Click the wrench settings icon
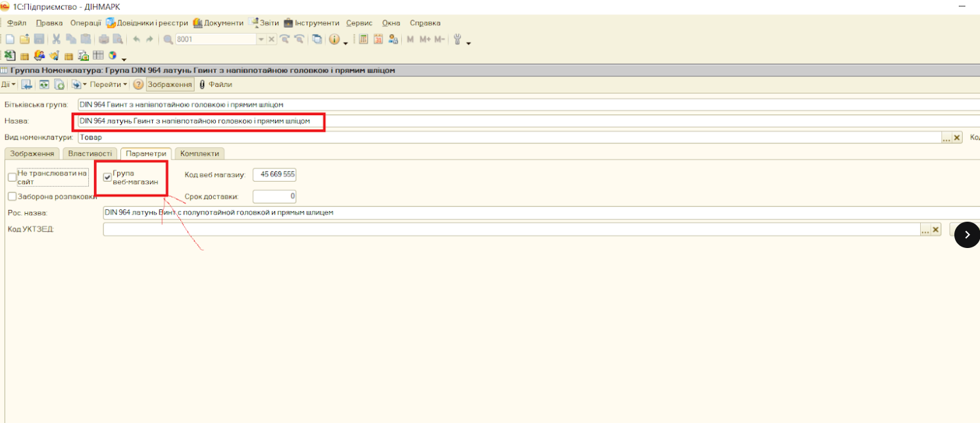The width and height of the screenshot is (980, 423). click(457, 39)
